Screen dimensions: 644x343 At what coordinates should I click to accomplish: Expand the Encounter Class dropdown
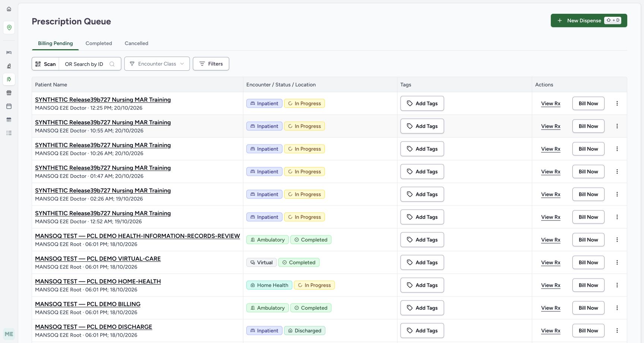pos(157,64)
